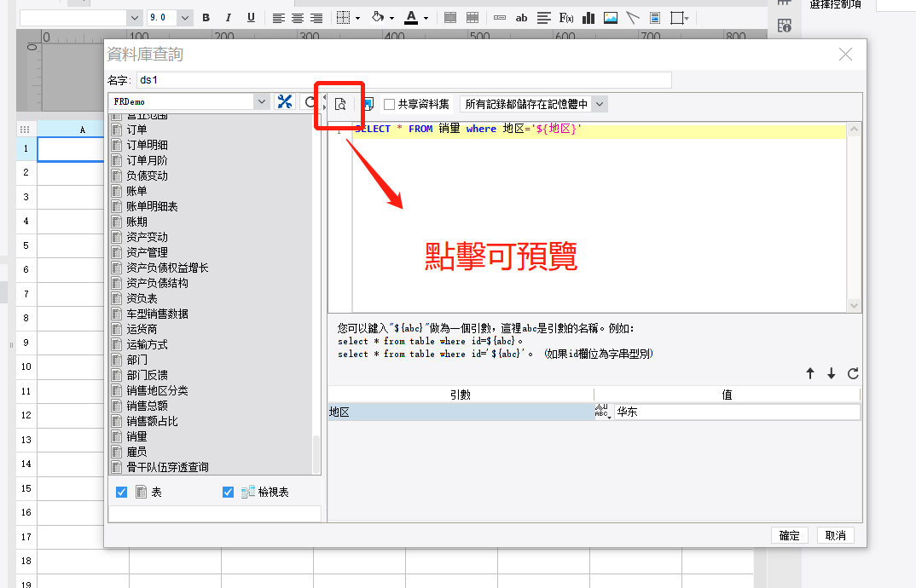Click the SQL query editor text line
Screen dimensions: 916x588
point(599,129)
